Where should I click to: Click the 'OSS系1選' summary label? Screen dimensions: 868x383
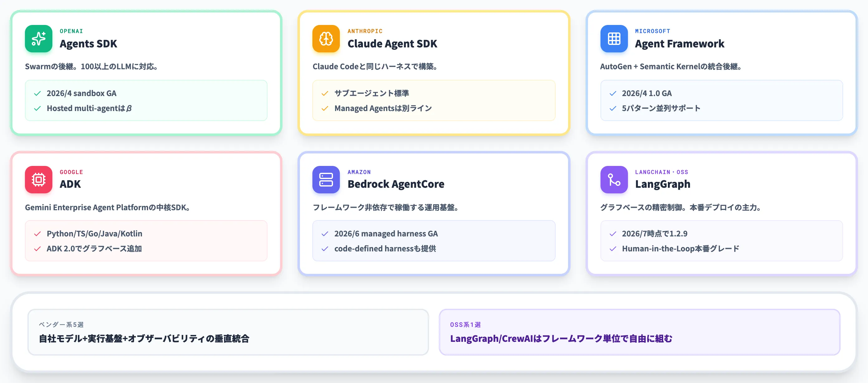465,325
